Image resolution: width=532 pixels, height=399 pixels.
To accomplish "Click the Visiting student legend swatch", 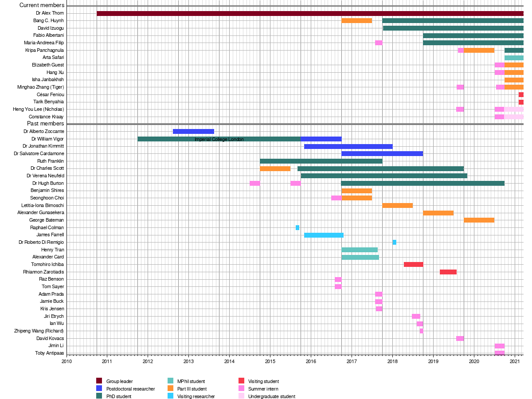I will tap(241, 381).
